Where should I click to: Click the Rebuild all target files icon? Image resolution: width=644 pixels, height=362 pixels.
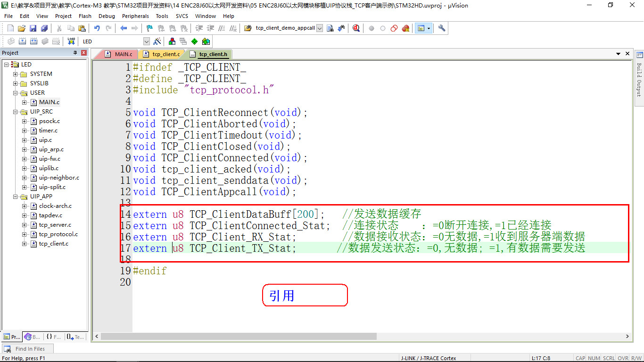tap(34, 41)
